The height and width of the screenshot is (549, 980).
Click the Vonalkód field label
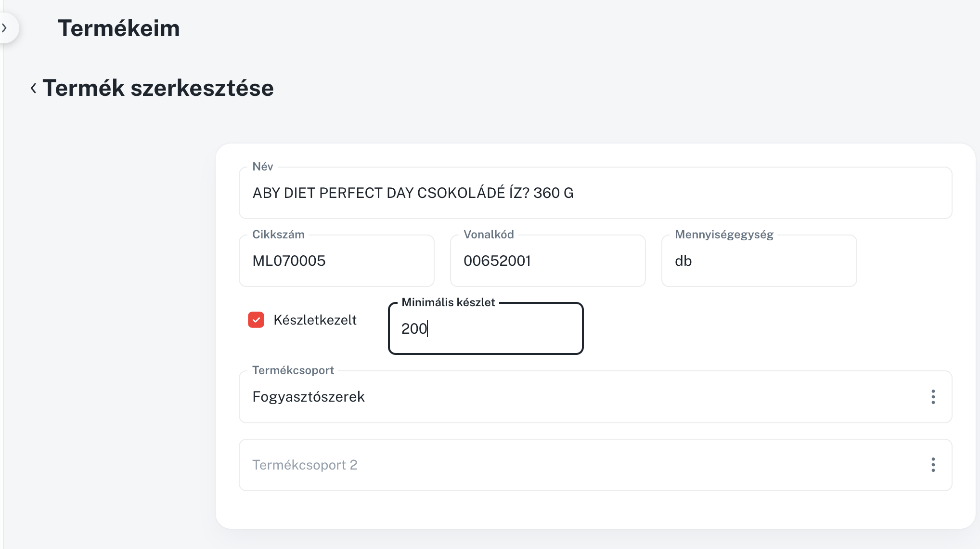pos(489,235)
